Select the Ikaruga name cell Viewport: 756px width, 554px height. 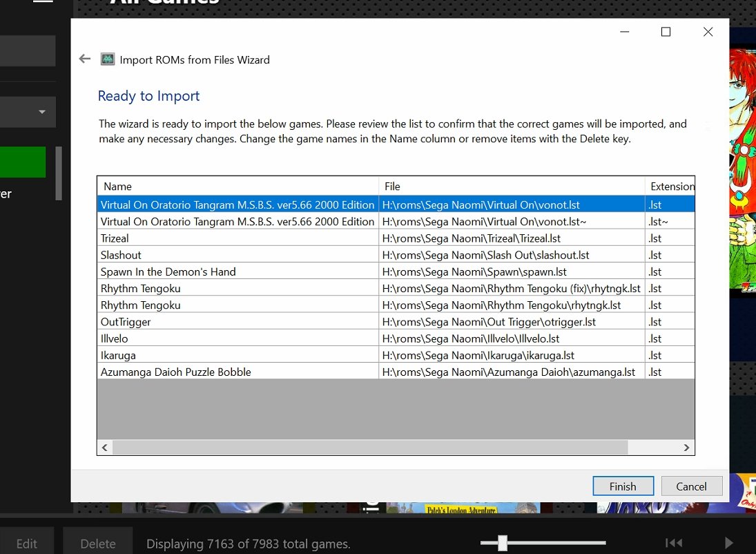pos(238,355)
